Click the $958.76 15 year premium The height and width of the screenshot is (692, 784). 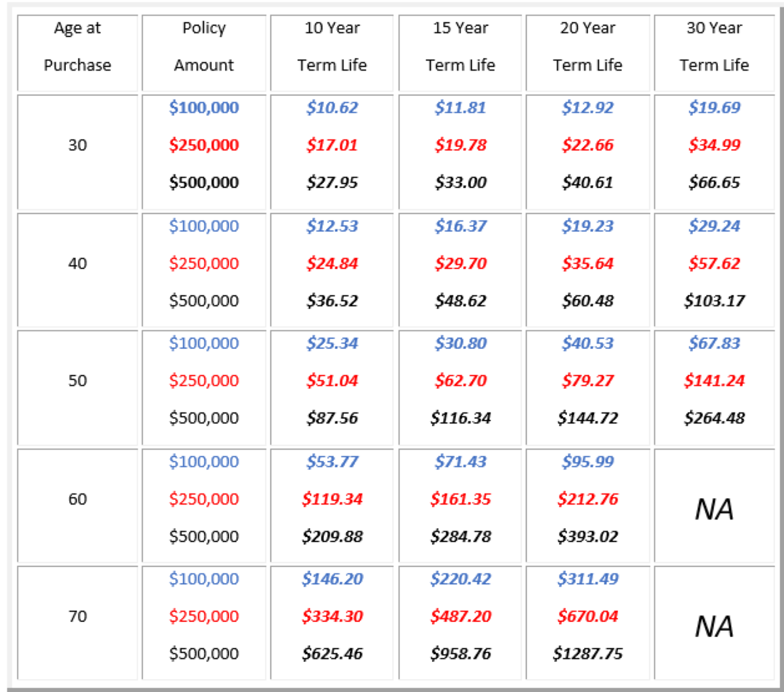coord(461,654)
